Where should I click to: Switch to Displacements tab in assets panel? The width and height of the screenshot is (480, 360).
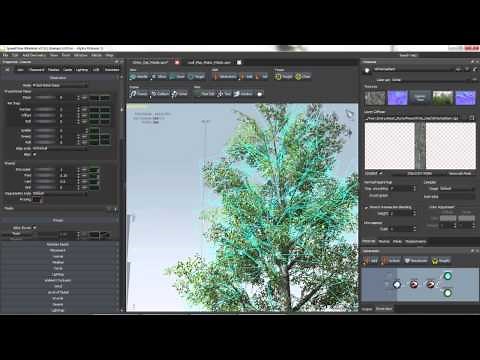[416, 241]
